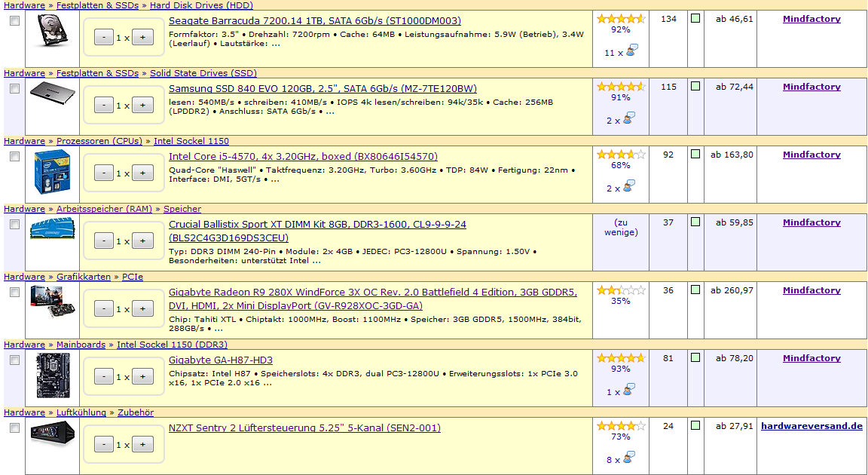The height and width of the screenshot is (475, 868).
Task: Open the Crucial Ballistix RAM thumbnail
Action: pos(52,228)
